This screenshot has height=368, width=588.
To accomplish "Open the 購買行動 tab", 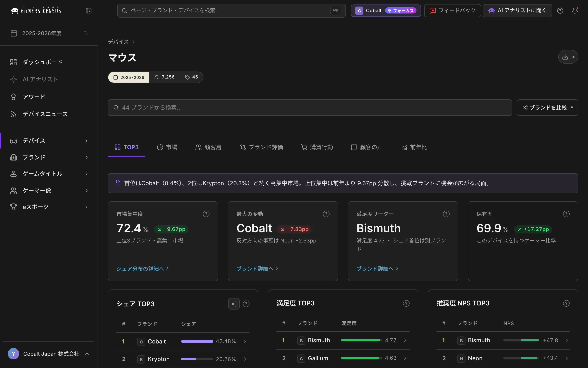I will pos(317,147).
